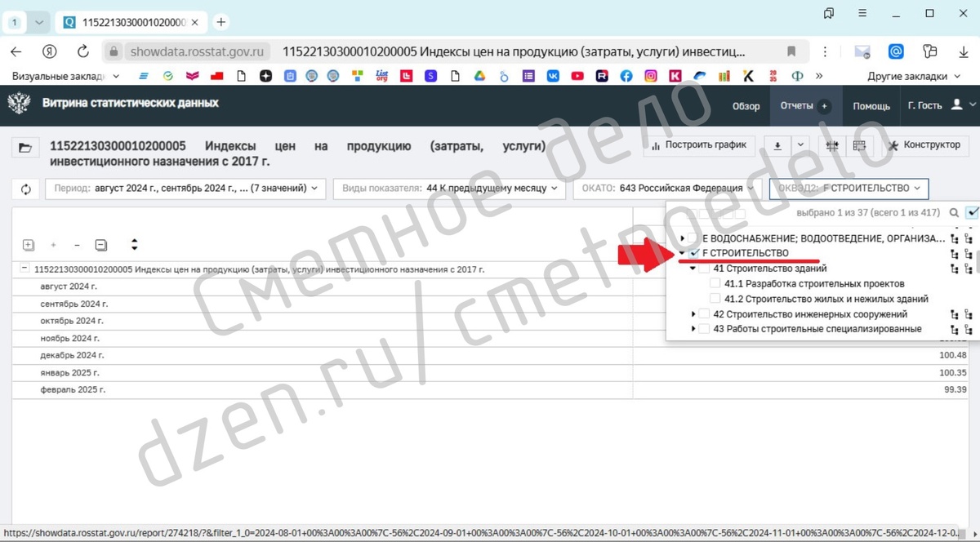Viewport: 980px width, 542px height.
Task: Click the user avatar icon next to Г. Гость
Action: point(957,105)
